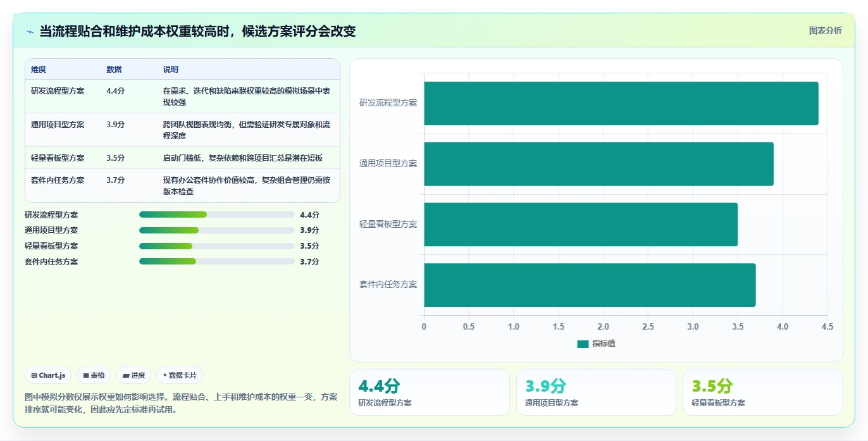Click the 3.7分 value beside the progress bar
868x441 pixels.
coord(310,262)
